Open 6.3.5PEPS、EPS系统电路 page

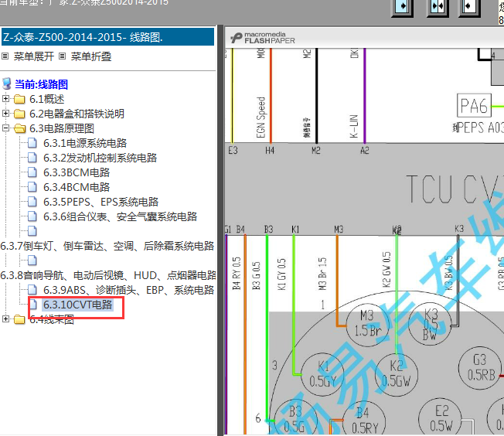pos(101,202)
